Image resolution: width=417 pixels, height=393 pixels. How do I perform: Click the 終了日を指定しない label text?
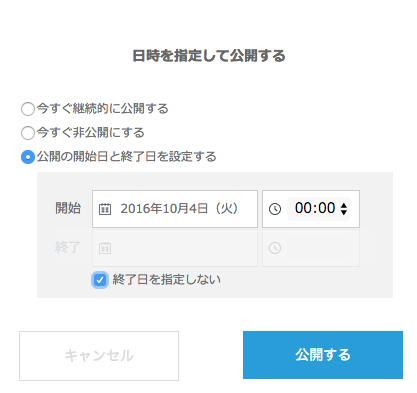[167, 279]
